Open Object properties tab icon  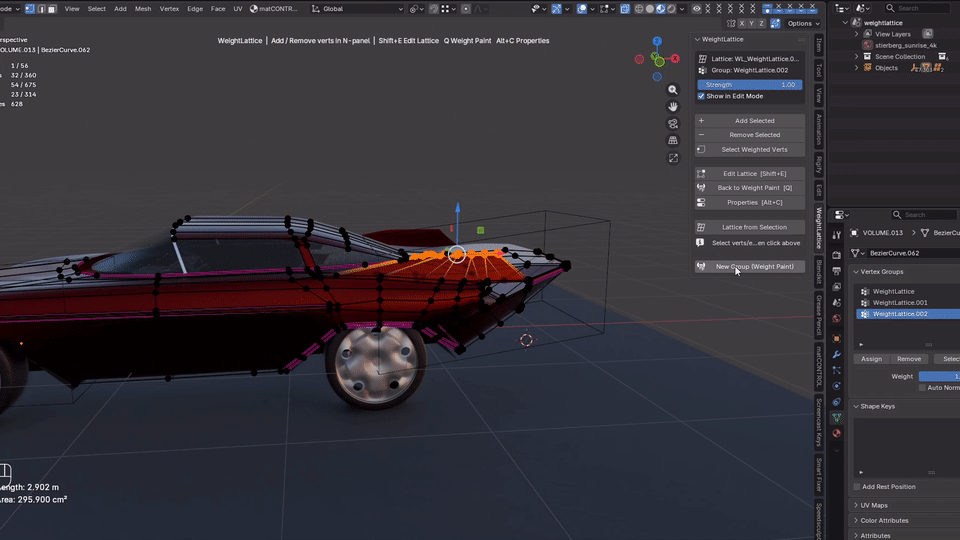pos(837,339)
